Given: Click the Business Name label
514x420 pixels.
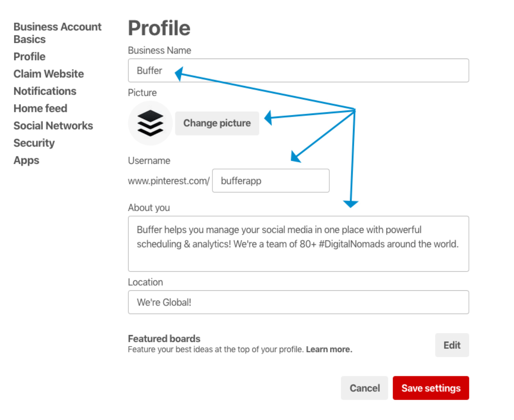Looking at the screenshot, I should click(x=159, y=50).
